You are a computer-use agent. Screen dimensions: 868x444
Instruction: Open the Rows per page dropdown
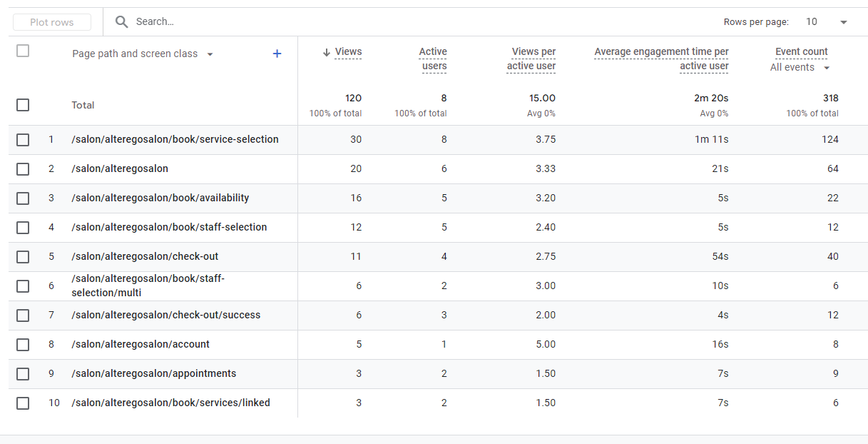(x=826, y=22)
